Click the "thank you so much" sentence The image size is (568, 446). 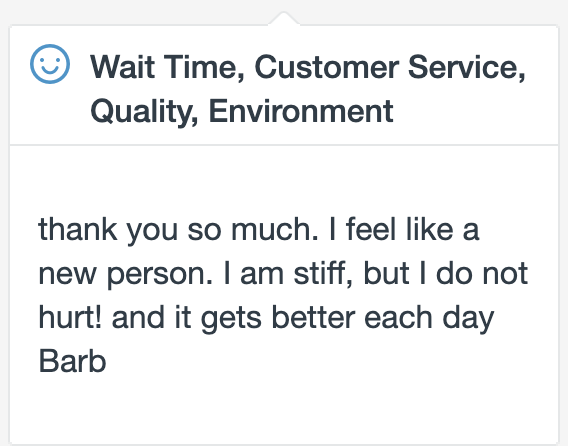(178, 230)
